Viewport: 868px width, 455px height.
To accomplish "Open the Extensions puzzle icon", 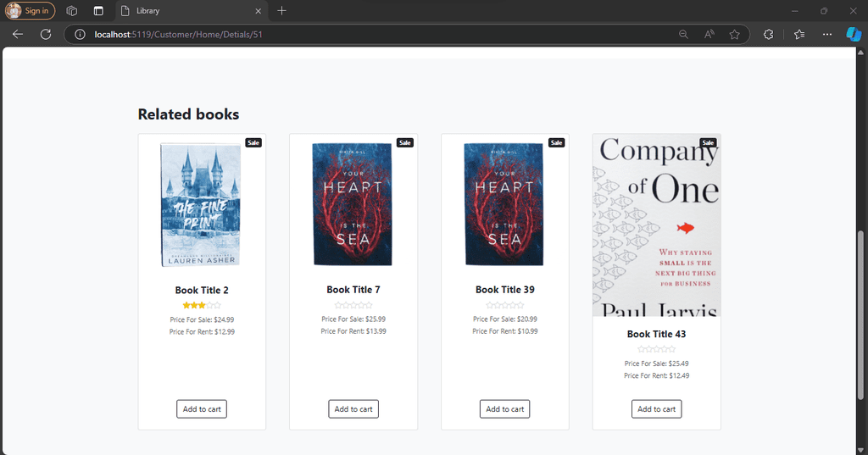I will pos(768,35).
